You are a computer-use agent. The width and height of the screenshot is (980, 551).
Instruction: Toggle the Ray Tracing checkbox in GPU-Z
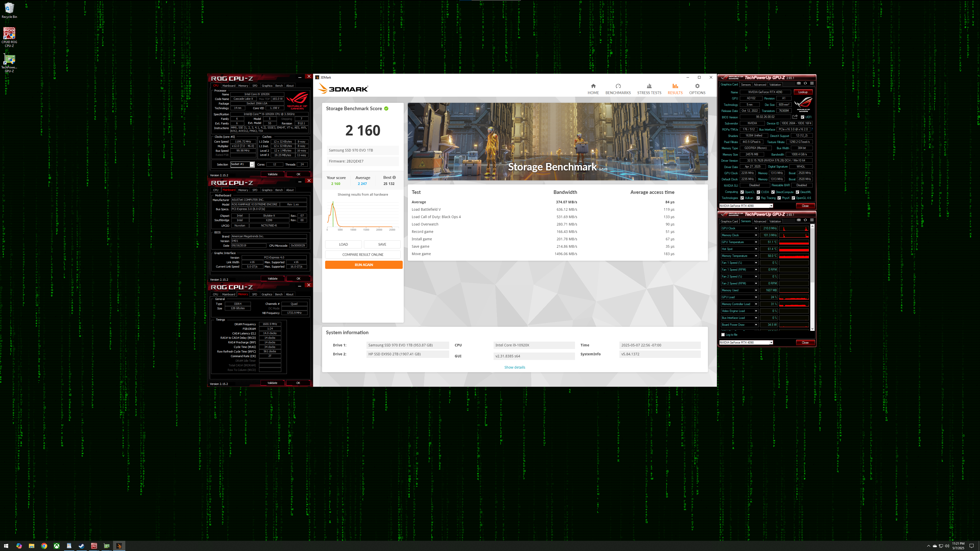pos(758,198)
